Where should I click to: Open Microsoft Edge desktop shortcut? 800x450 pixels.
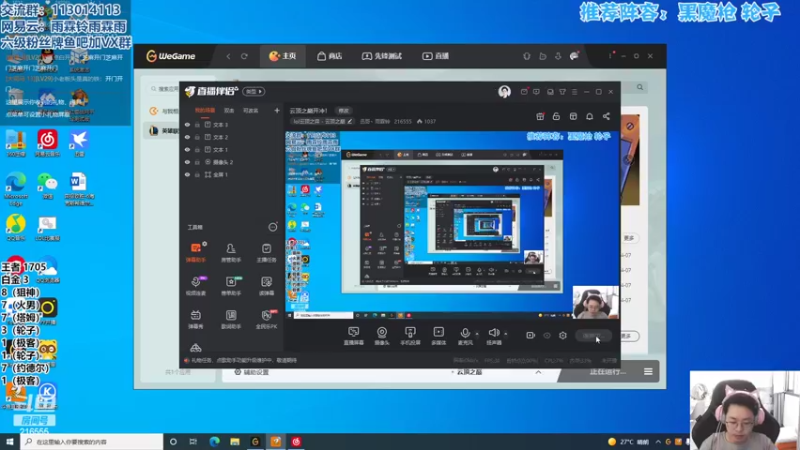(x=16, y=189)
